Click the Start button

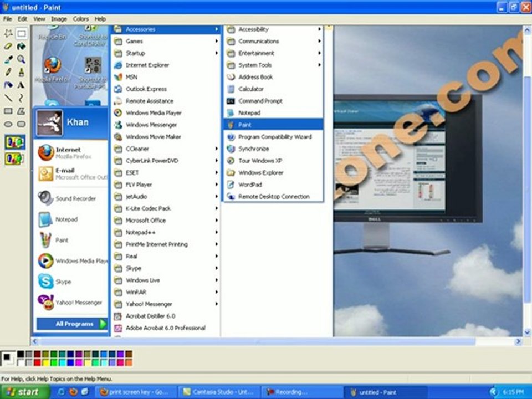tap(24, 392)
